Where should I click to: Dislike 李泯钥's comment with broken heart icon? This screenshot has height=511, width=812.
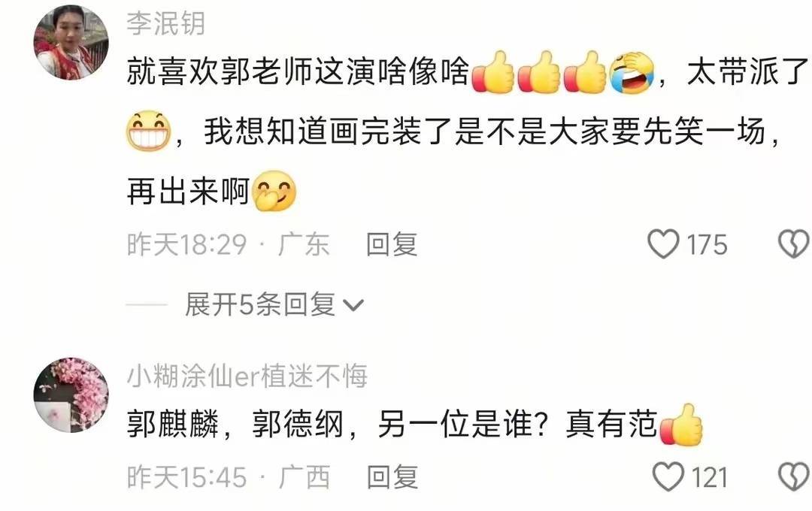[795, 244]
